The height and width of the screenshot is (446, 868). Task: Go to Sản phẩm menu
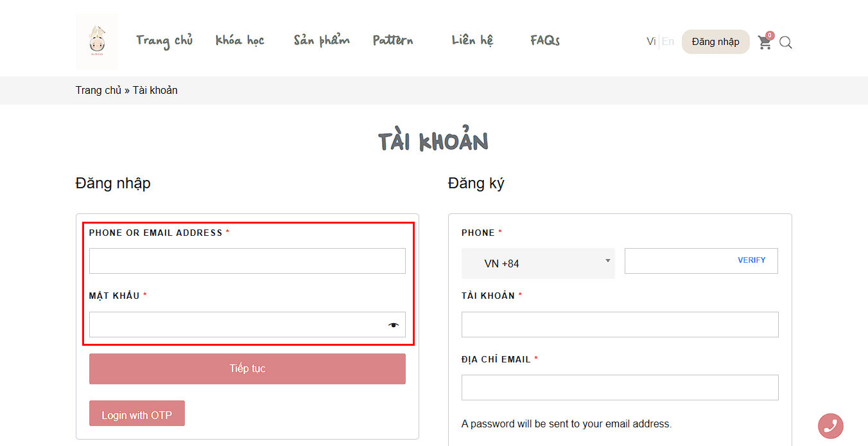[322, 40]
